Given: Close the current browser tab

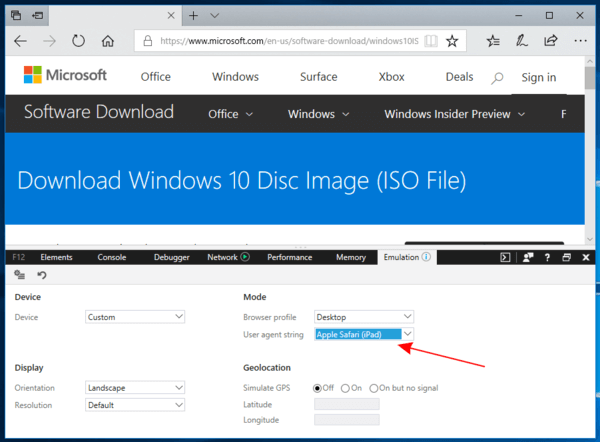Looking at the screenshot, I should pos(171,16).
